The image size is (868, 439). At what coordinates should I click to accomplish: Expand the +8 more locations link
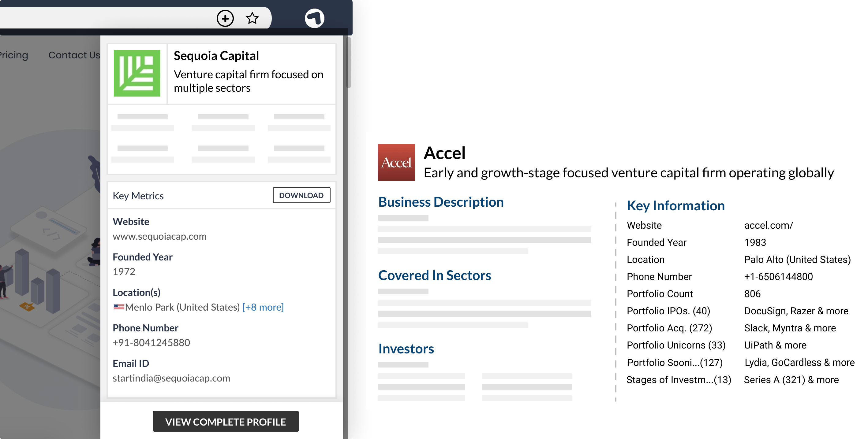(263, 307)
